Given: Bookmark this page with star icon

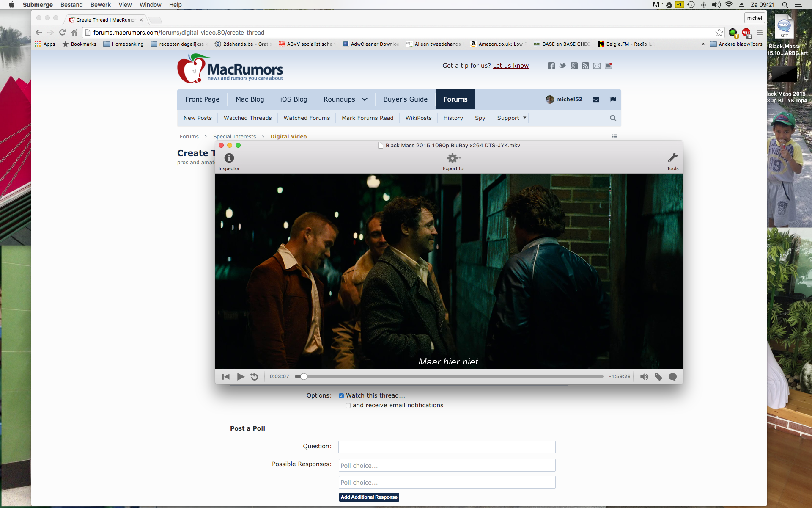Looking at the screenshot, I should click(719, 33).
